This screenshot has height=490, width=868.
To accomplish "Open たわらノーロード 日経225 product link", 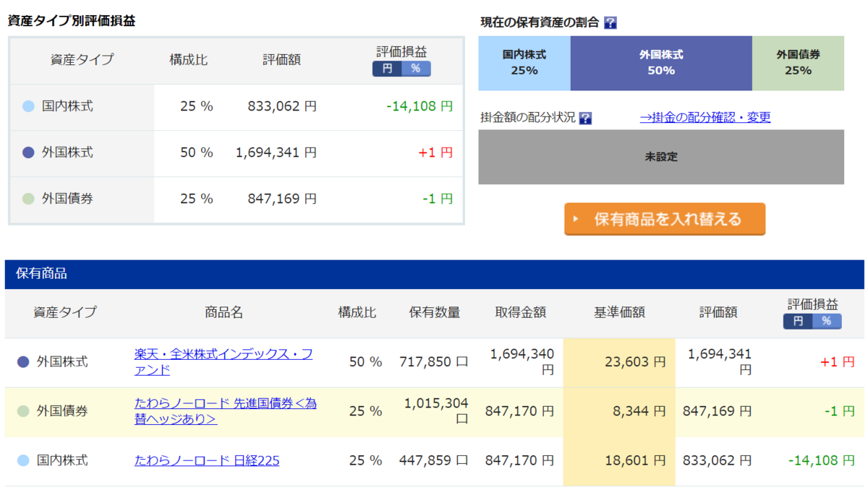I will [x=207, y=460].
